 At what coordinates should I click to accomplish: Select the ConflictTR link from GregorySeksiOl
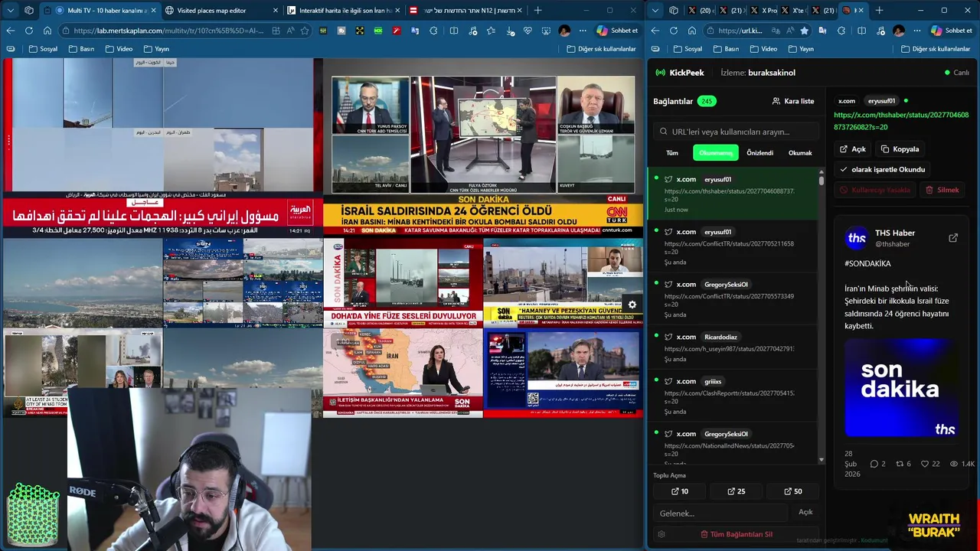(x=733, y=299)
